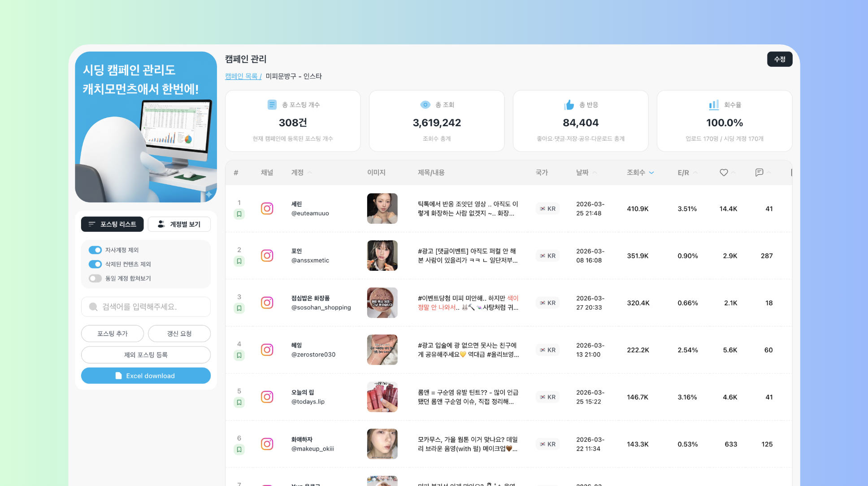Click Instagram icon for @anssxmetic row
Screen dimensions: 868x486
click(267, 256)
